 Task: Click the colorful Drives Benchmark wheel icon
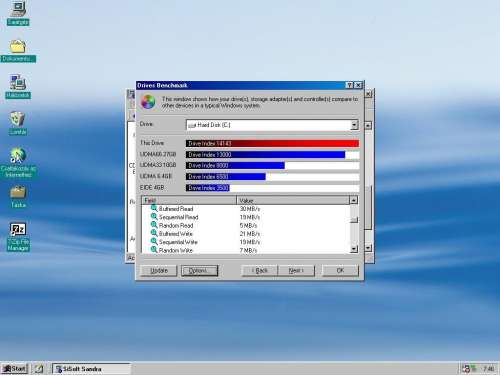click(148, 102)
